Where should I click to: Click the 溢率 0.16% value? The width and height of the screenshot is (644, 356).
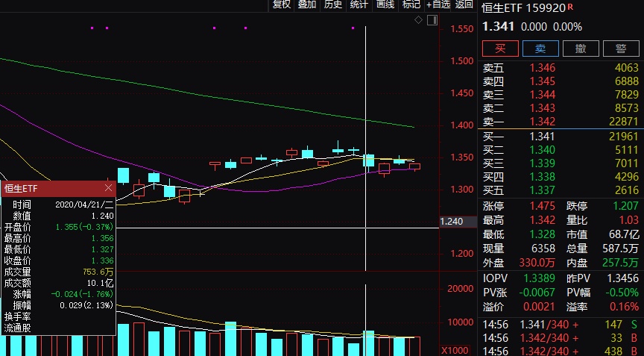point(624,307)
